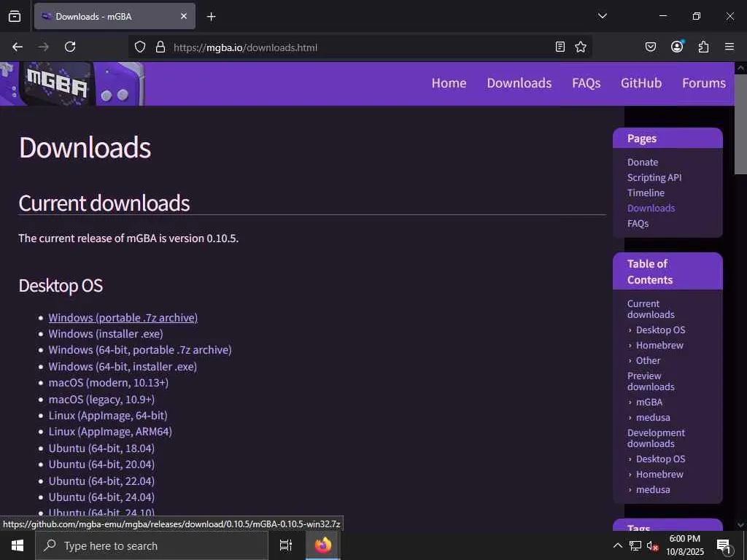
Task: Jump to Current downloads in contents
Action: [x=650, y=309]
